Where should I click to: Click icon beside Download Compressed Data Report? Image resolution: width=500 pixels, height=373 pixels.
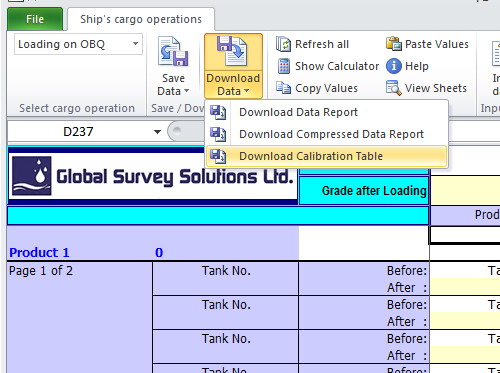tap(218, 134)
